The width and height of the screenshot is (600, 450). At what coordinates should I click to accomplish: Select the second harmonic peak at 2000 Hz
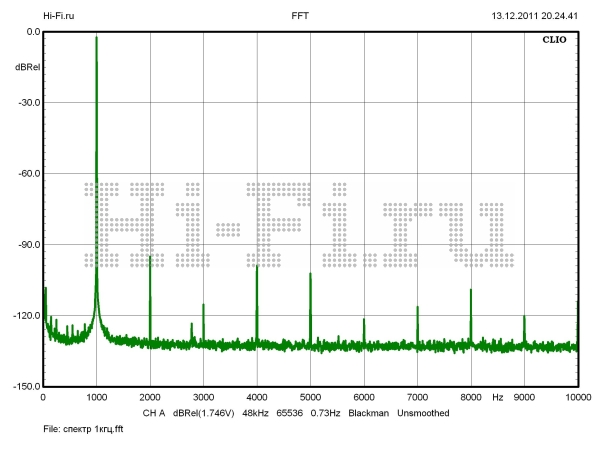click(x=150, y=258)
